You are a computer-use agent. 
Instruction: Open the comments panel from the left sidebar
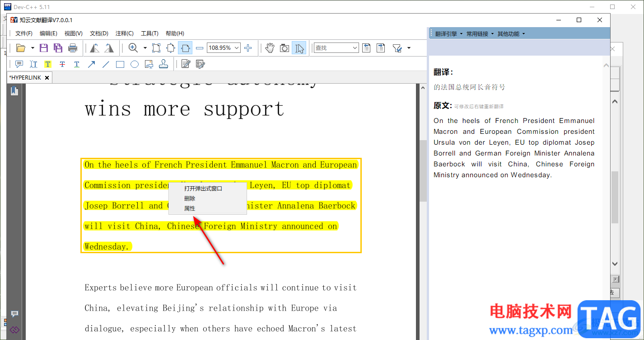(14, 314)
